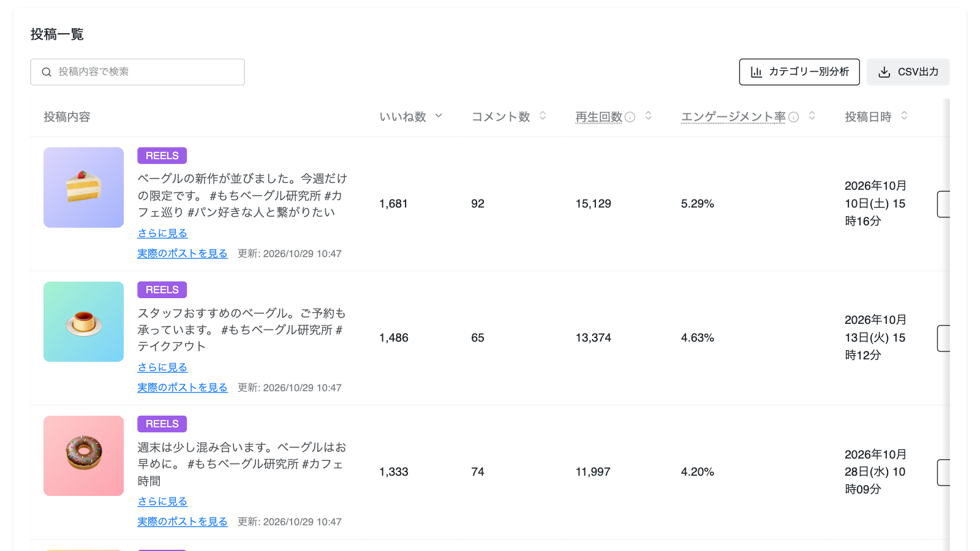
Task: Click the info icon beside 再生回数
Action: [630, 117]
